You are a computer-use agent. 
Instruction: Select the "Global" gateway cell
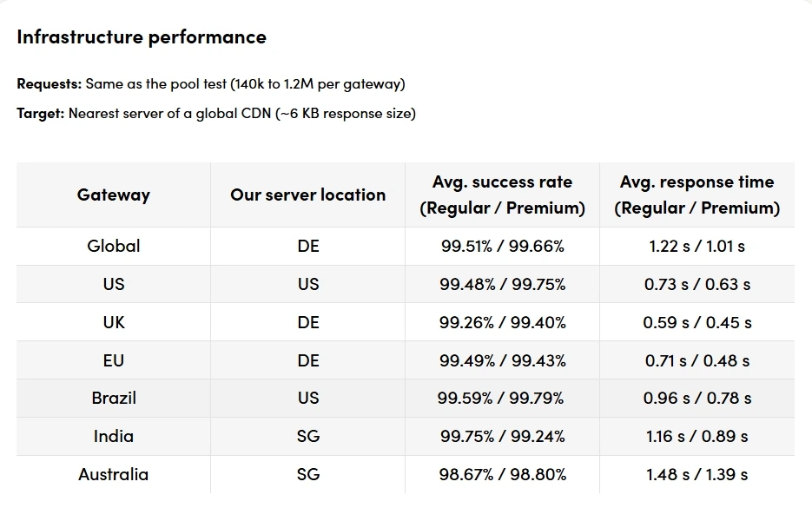point(114,246)
